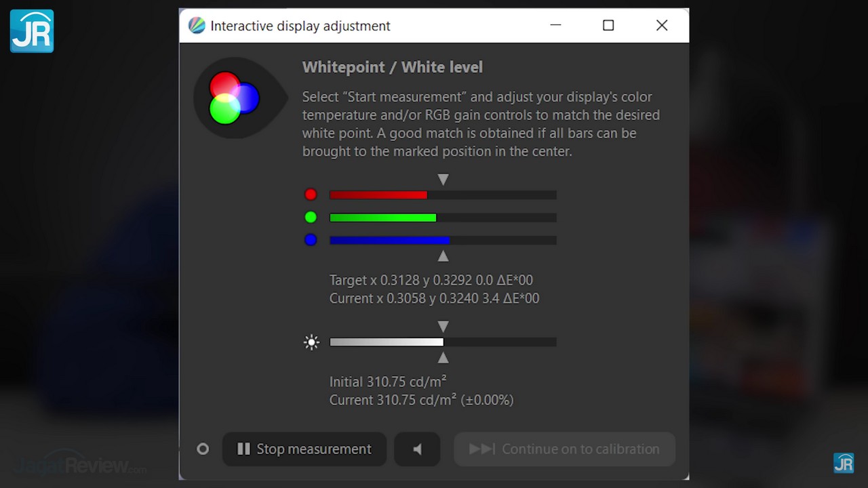Image resolution: width=868 pixels, height=488 pixels.
Task: Click Continue on to calibration button
Action: 564,449
